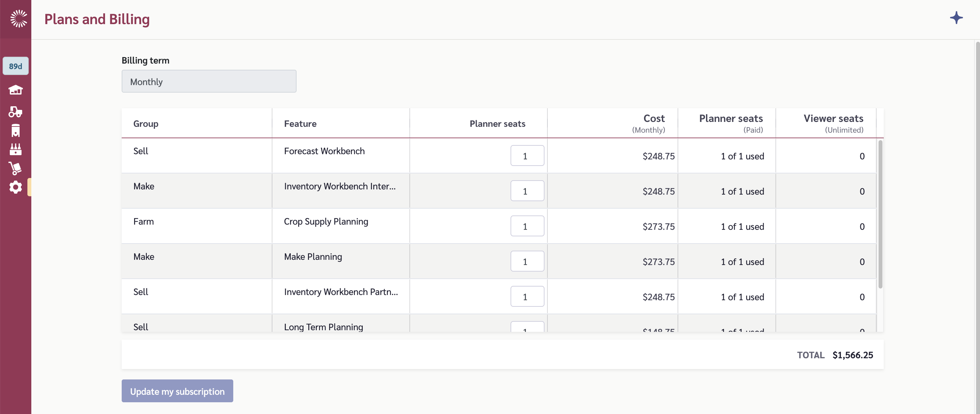Open the hand truck sell icon

coord(16,168)
